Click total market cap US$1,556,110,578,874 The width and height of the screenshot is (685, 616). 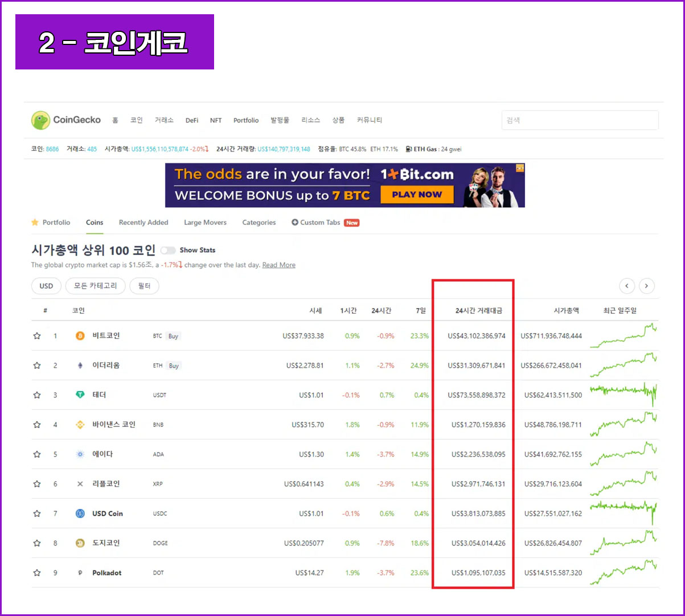[x=160, y=149]
